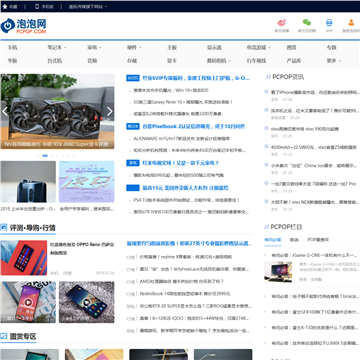
Task: Open the Pixelbook 2 headline link
Action: pos(194,126)
